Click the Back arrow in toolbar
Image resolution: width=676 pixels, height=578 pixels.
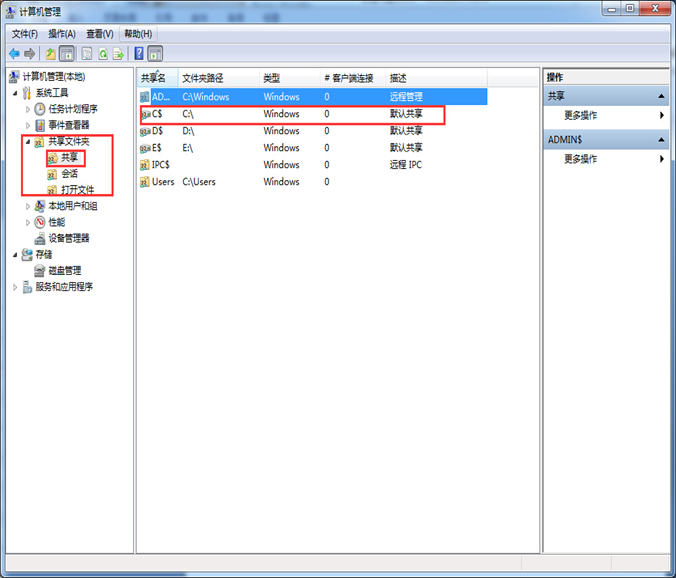coord(14,54)
